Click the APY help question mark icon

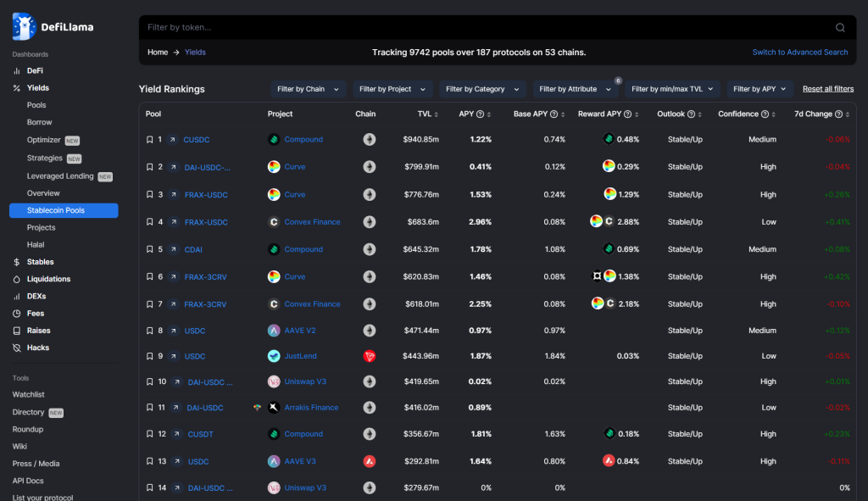pyautogui.click(x=480, y=114)
